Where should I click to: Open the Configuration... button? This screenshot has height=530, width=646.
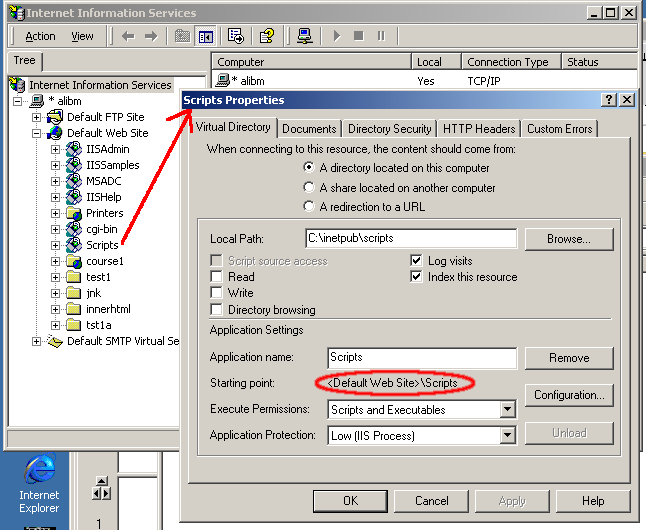click(x=569, y=395)
